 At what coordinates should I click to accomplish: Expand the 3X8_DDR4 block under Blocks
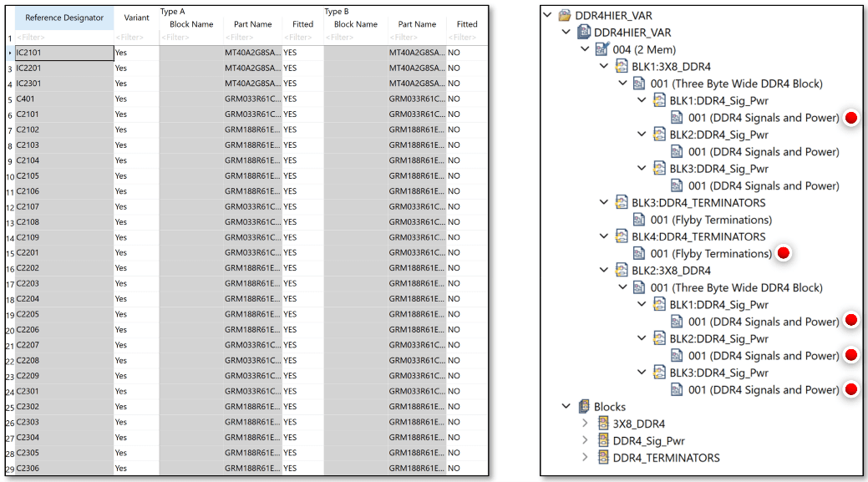tap(585, 424)
